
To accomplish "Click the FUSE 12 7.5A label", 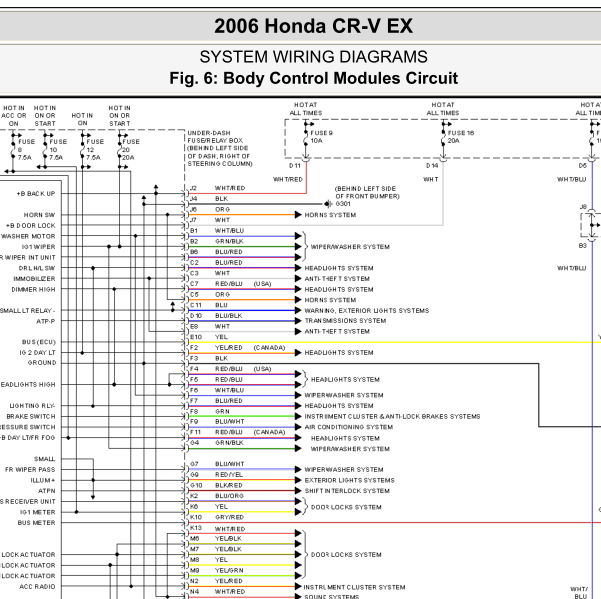I will coord(95,149).
